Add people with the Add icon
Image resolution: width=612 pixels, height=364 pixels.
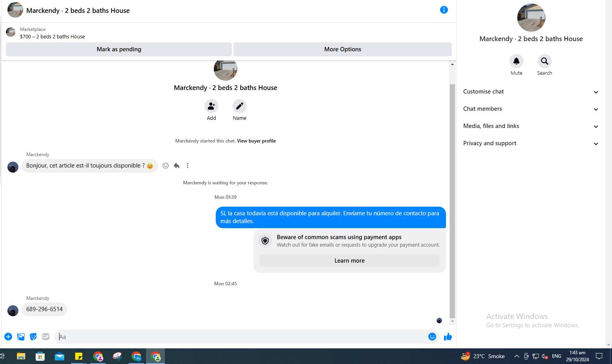pyautogui.click(x=211, y=106)
